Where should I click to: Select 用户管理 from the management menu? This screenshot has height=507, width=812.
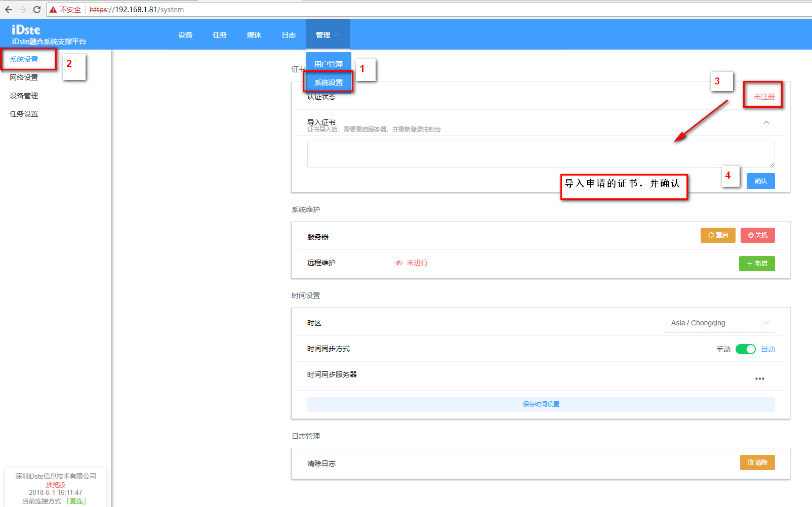328,64
